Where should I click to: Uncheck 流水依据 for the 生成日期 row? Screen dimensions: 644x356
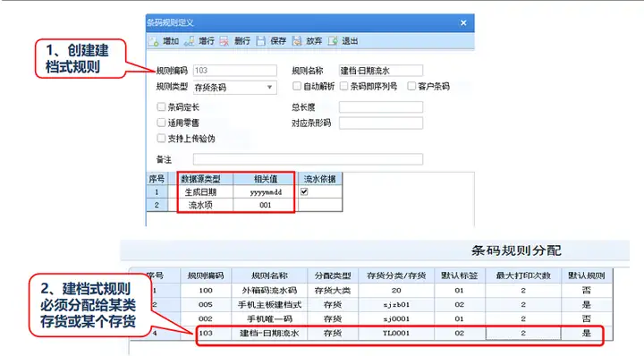coord(304,191)
